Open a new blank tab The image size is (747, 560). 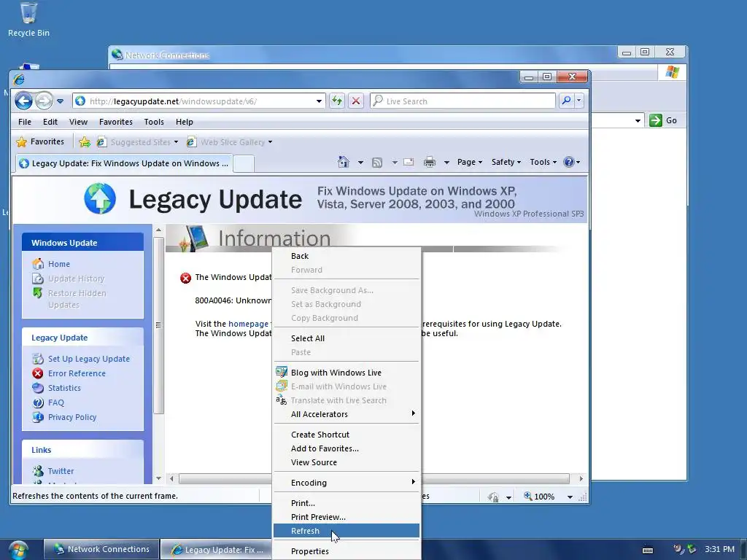243,163
